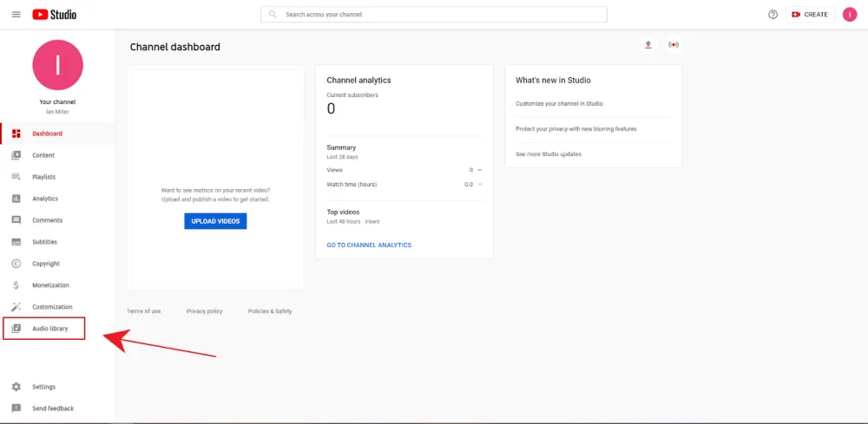Open the Privacy policy footer link
868x424 pixels.
(204, 311)
